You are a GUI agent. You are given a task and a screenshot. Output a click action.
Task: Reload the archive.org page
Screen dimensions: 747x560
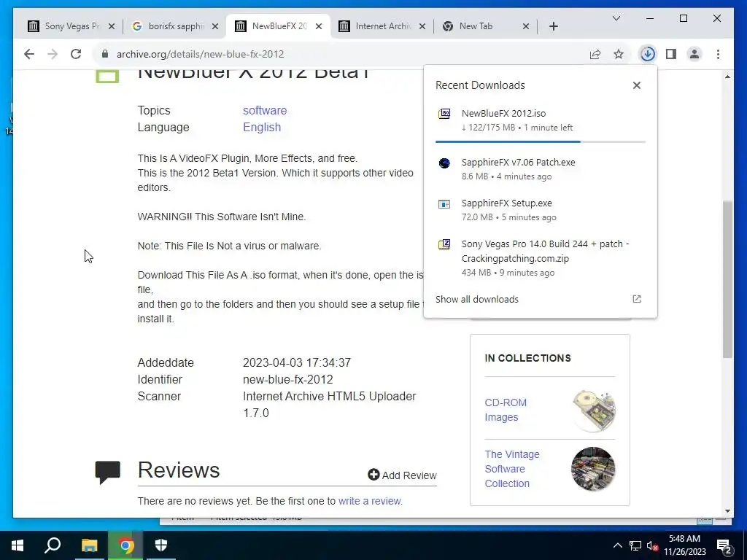76,54
